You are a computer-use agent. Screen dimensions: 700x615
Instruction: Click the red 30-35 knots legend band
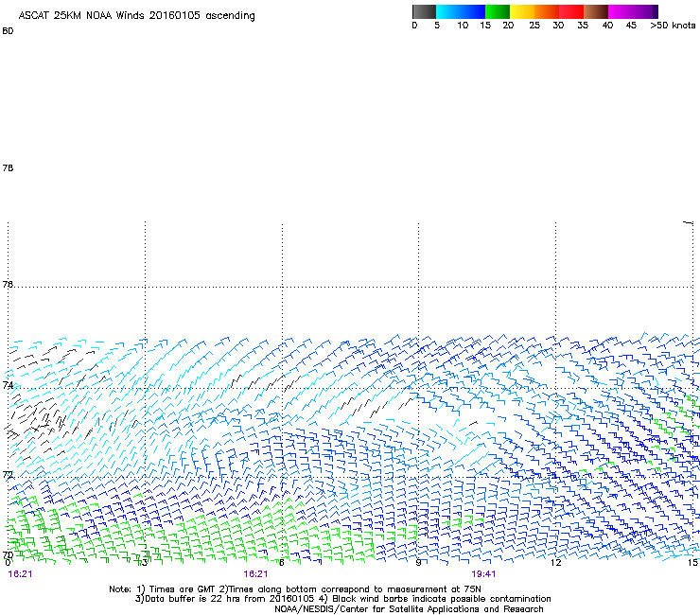tap(571, 11)
